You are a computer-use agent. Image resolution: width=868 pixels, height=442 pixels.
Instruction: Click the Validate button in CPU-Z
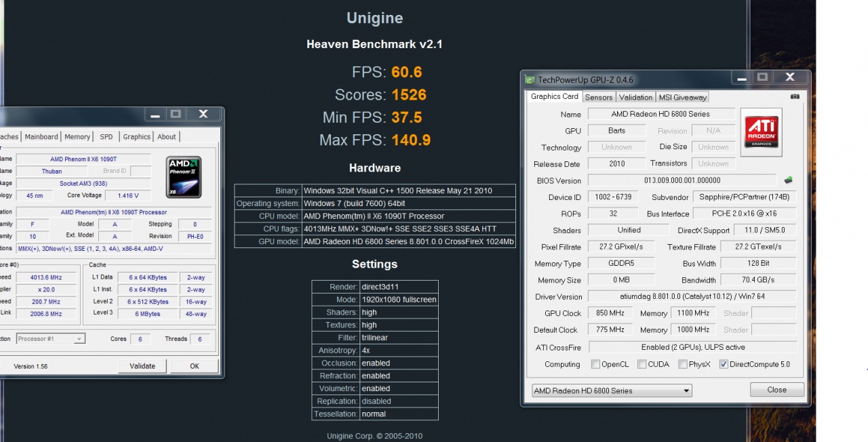click(142, 366)
